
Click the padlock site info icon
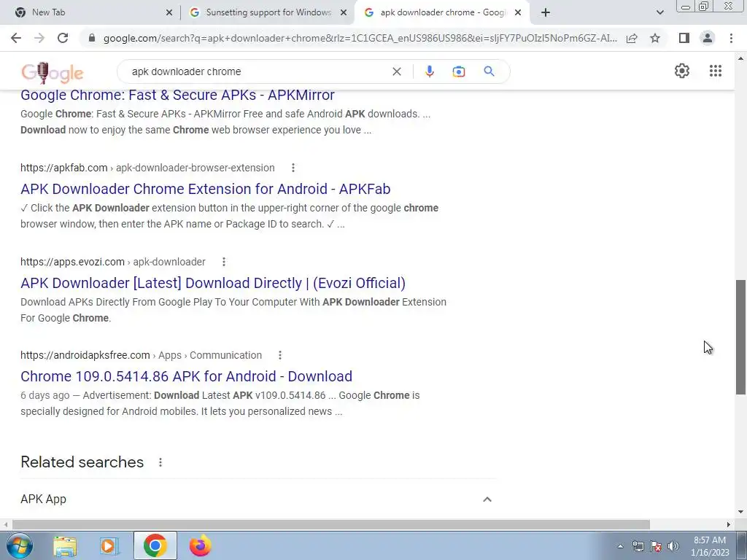pos(93,38)
